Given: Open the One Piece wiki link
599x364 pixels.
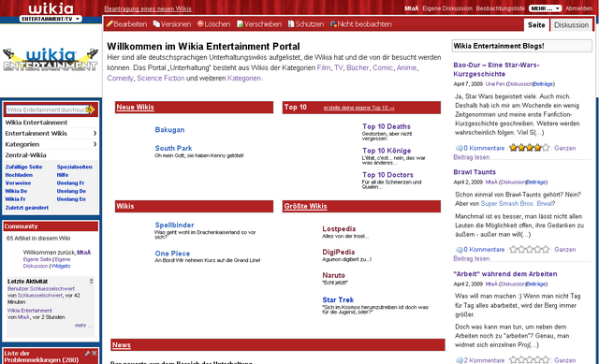Looking at the screenshot, I should coord(172,254).
